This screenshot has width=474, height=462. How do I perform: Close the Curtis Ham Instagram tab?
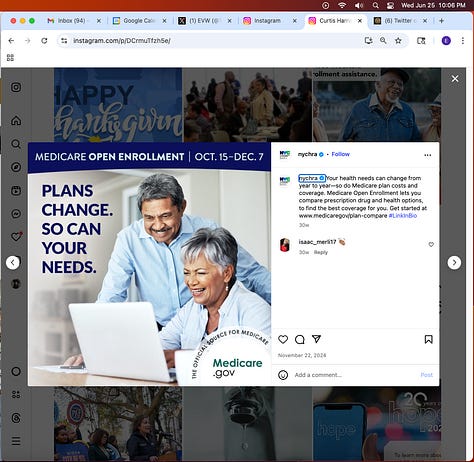(360, 21)
